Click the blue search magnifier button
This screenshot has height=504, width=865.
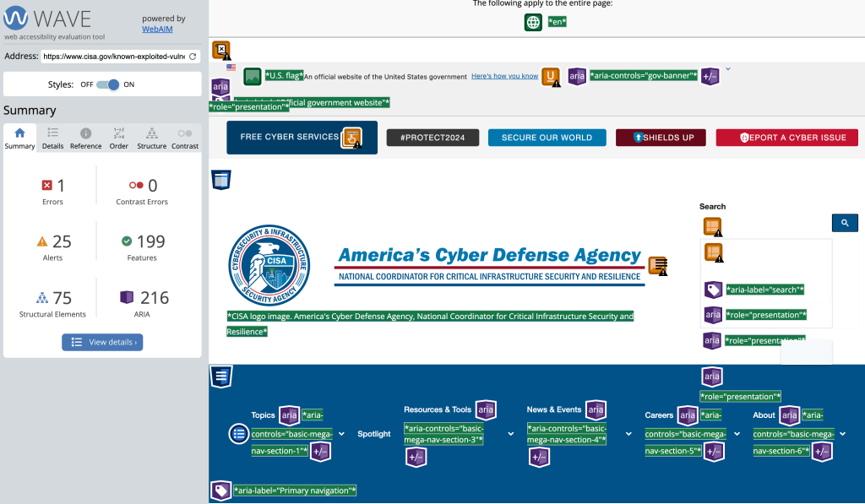(x=845, y=223)
